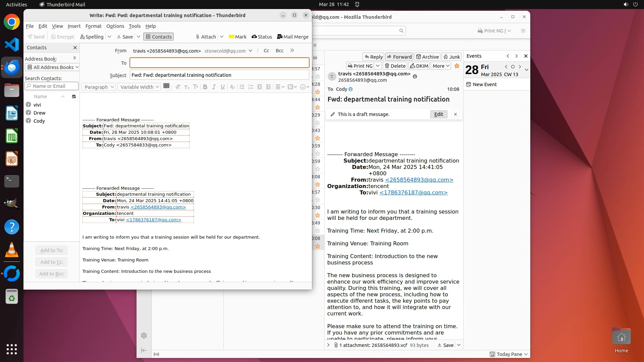
Task: Expand the All Address Books dropdown
Action: click(x=52, y=67)
